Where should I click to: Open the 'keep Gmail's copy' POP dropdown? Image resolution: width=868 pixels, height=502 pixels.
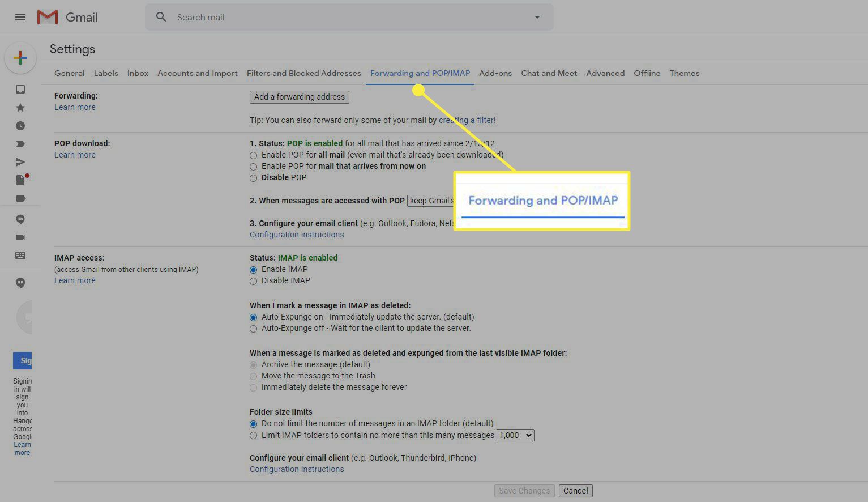(x=431, y=201)
